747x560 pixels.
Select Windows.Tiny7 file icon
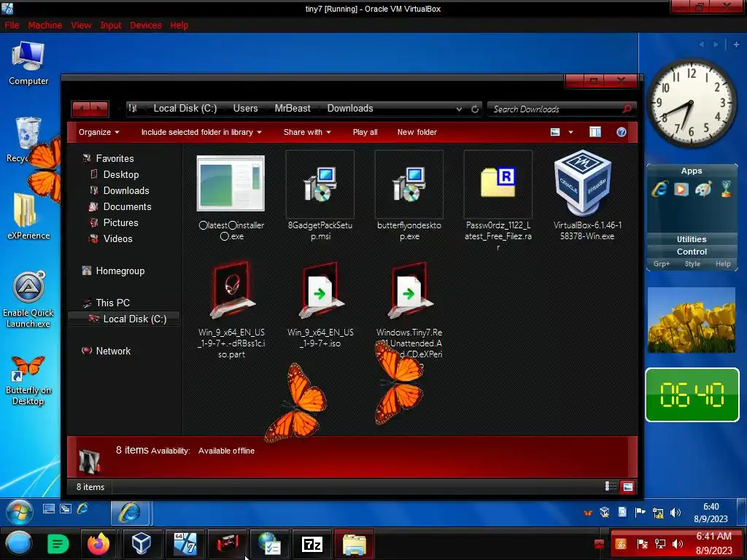pos(410,289)
